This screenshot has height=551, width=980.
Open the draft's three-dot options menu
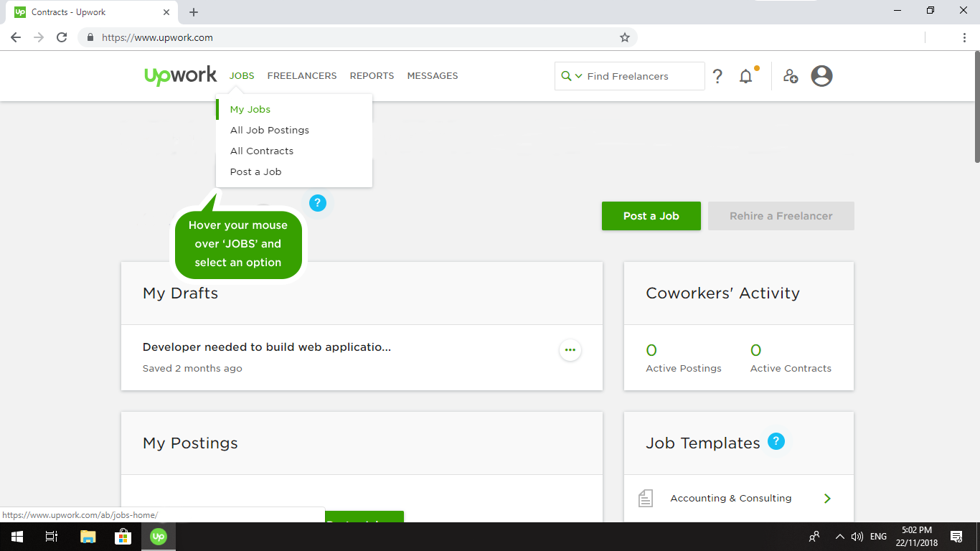pyautogui.click(x=570, y=350)
